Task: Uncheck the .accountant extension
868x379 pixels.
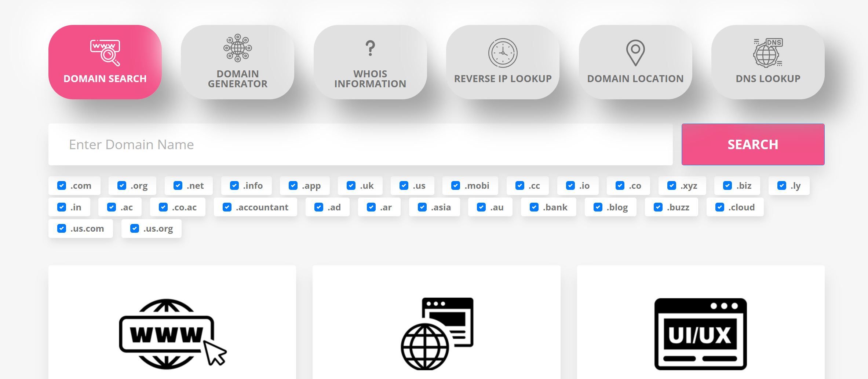Action: coord(227,207)
